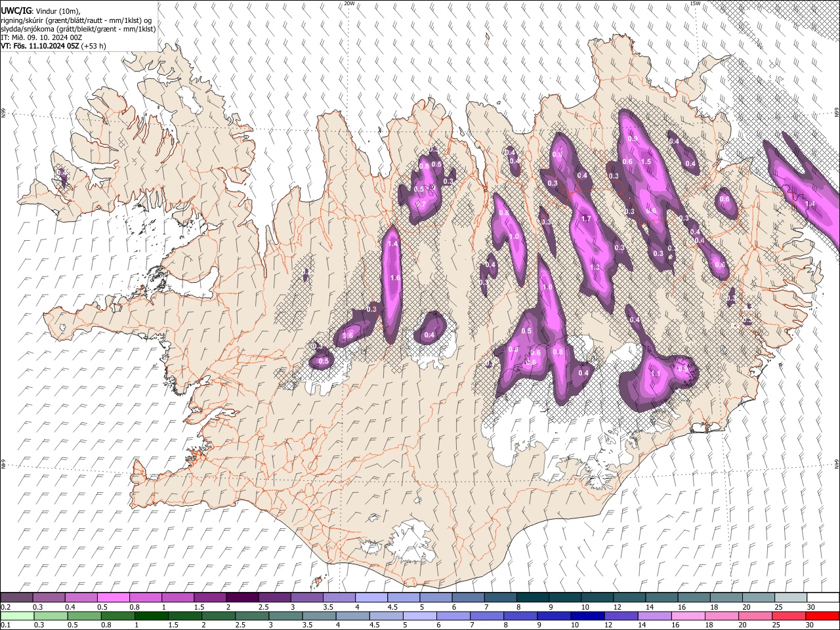Click the bright red 30 rain legend swatch
The width and height of the screenshot is (840, 630).
(822, 616)
